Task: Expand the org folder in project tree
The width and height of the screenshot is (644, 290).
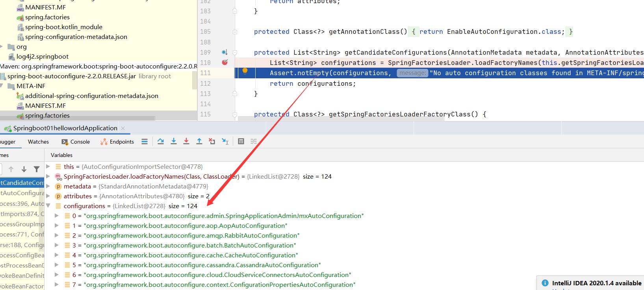Action: (2, 46)
